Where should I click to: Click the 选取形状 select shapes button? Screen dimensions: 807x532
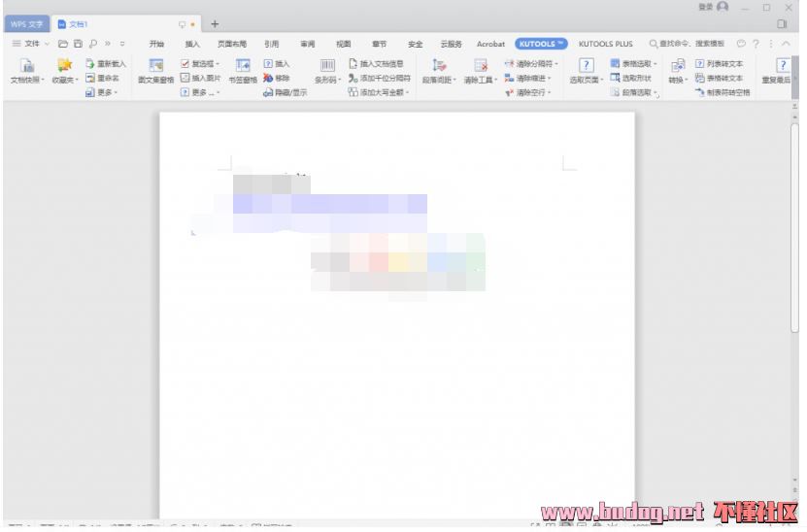631,79
